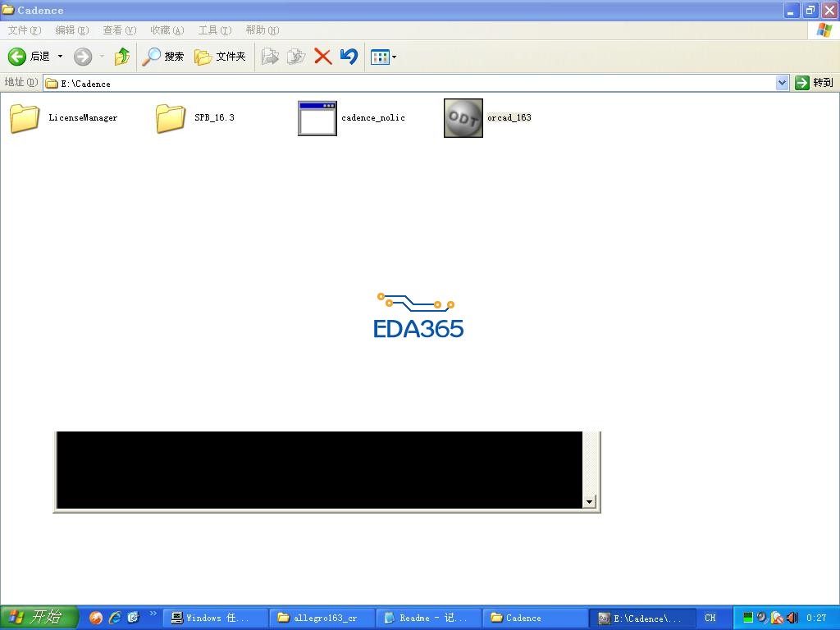Click the Forward arrow icon in toolbar
Viewport: 840px width, 630px height.
83,57
